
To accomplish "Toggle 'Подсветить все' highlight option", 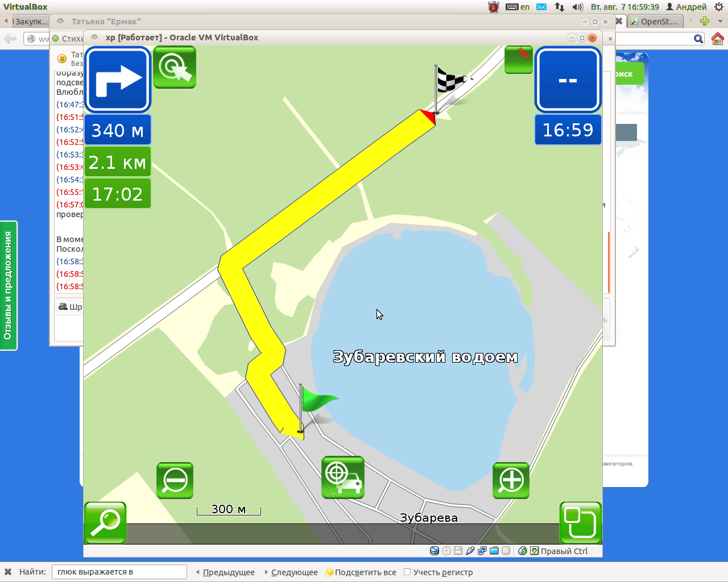I will (361, 572).
